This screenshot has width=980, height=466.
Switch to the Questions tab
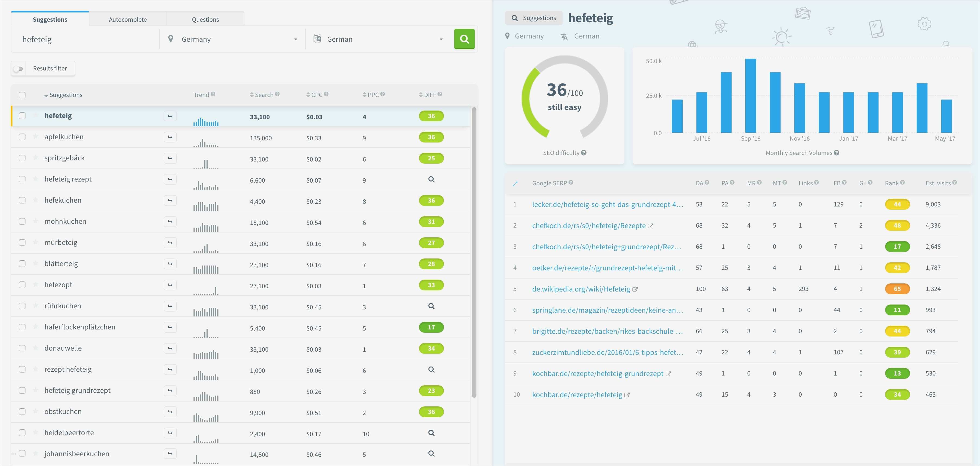point(205,20)
